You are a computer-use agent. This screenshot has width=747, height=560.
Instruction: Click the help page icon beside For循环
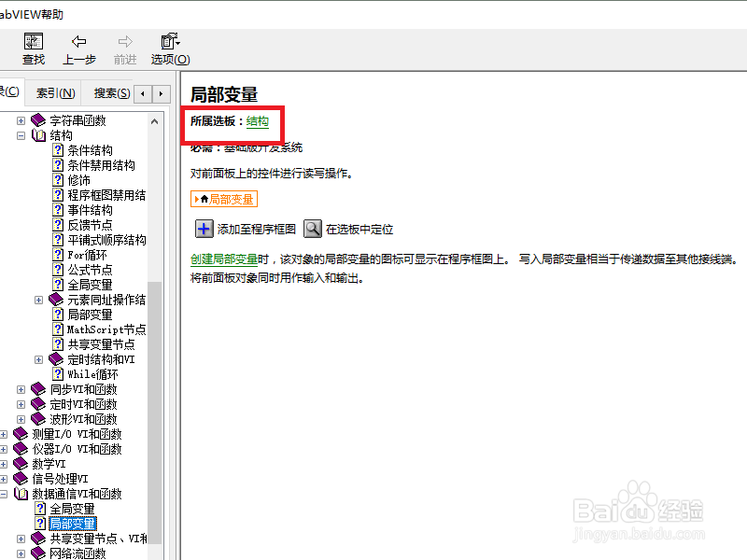tap(58, 255)
